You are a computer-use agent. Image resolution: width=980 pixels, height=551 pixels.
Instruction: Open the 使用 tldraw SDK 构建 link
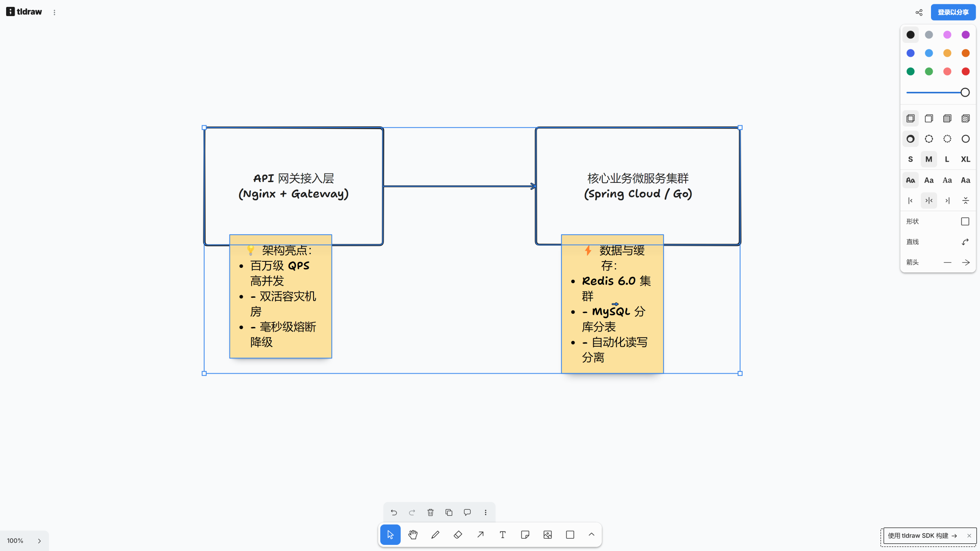(923, 536)
